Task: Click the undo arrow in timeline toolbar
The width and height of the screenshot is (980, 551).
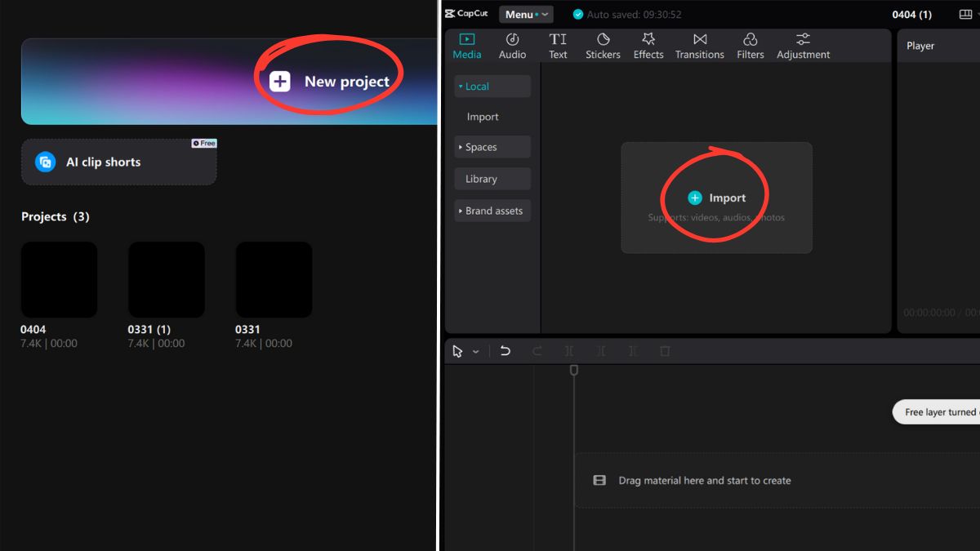Action: click(506, 351)
